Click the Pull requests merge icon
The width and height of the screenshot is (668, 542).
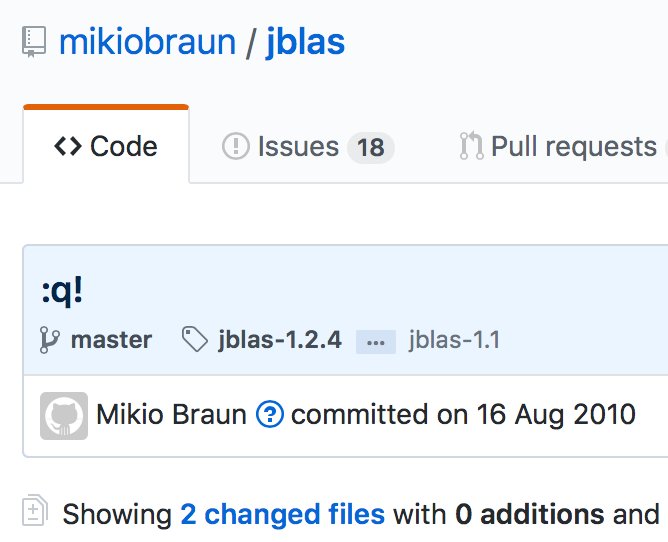click(471, 147)
